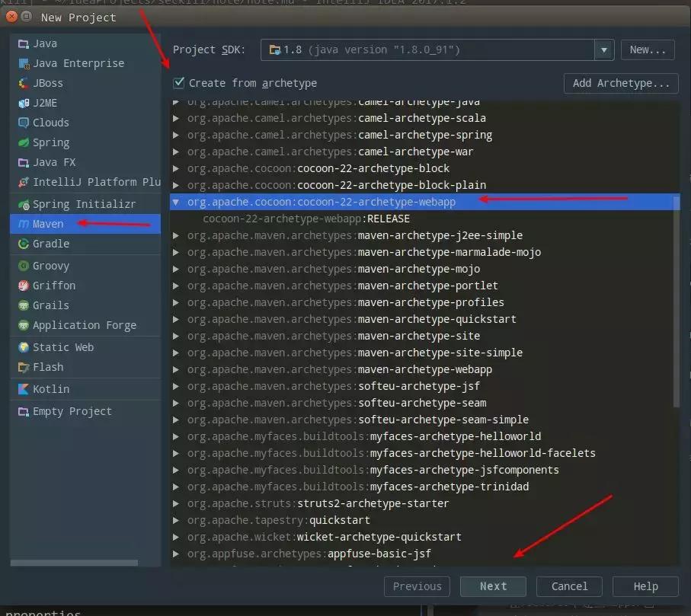Viewport: 691px width, 616px height.
Task: Select Maven in the project type list
Action: coord(49,224)
